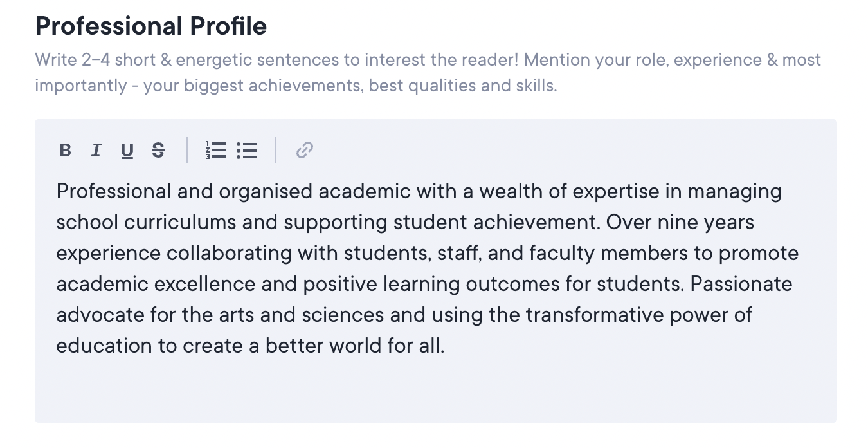Click the word "advocate" in the text
Image resolution: width=868 pixels, height=448 pixels.
[x=98, y=315]
